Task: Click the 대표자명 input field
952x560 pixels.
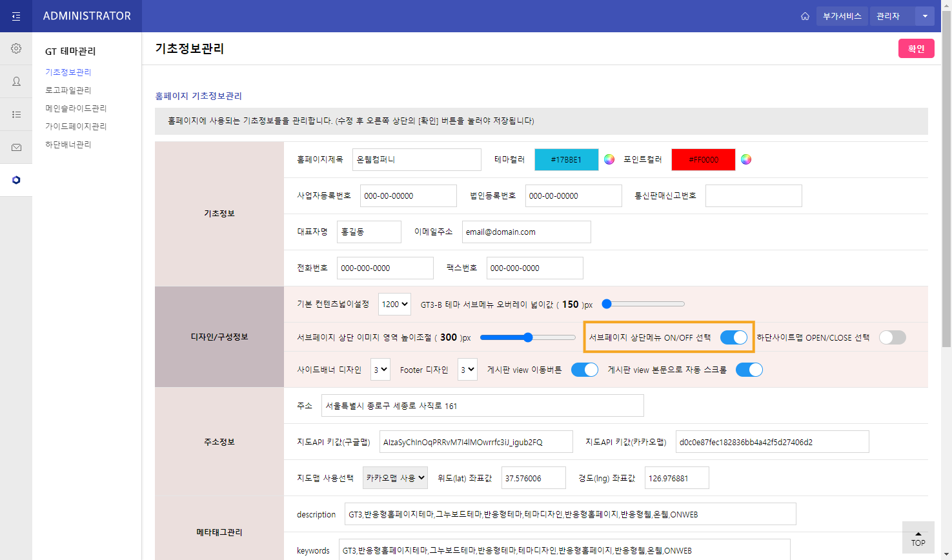Action: [369, 232]
